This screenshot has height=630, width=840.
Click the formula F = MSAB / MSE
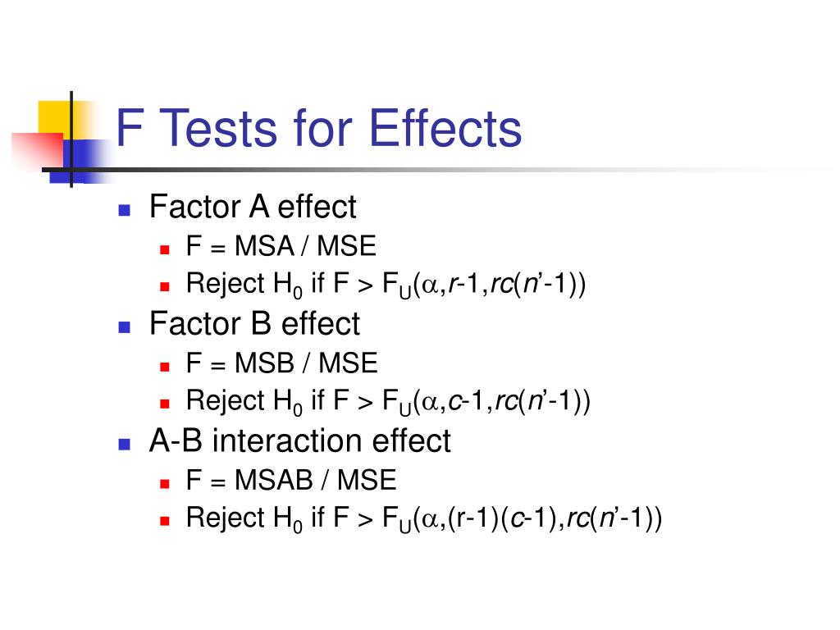tap(291, 480)
